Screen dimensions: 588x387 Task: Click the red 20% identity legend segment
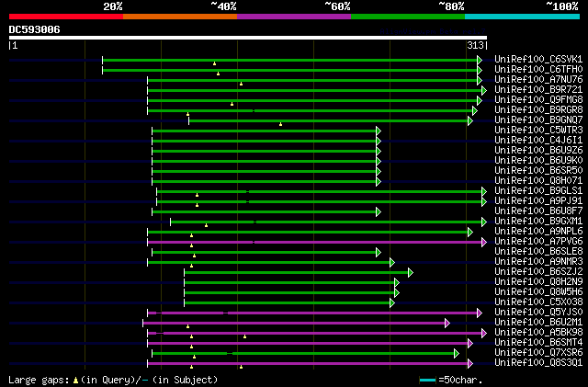[x=66, y=17]
